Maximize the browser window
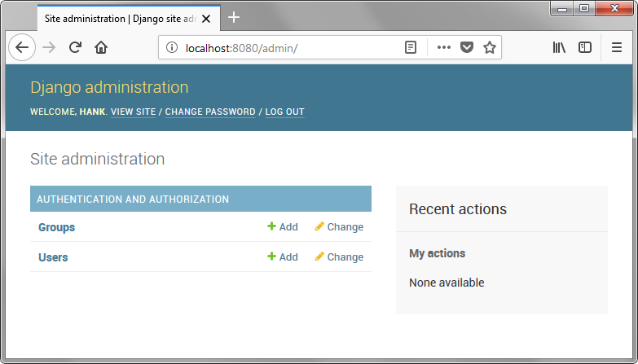Image resolution: width=638 pixels, height=364 pixels. pyautogui.click(x=584, y=8)
